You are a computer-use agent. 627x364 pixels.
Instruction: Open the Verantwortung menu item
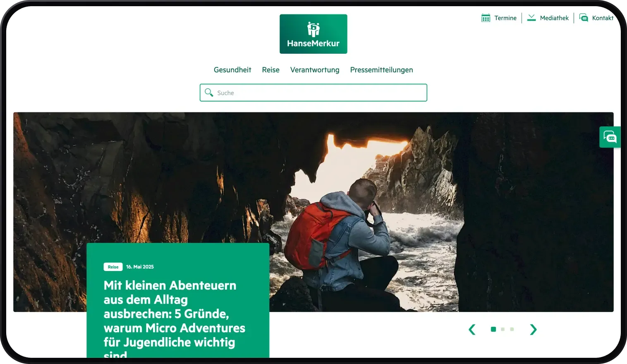[315, 70]
